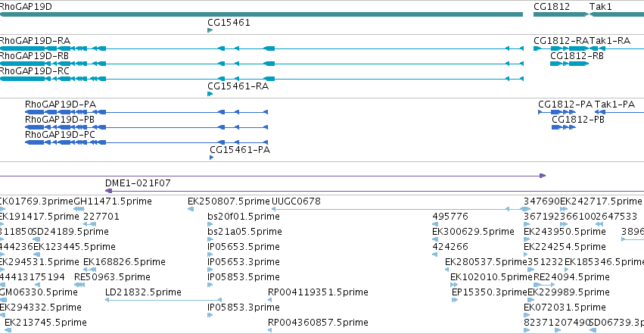Click EST label EK168826.5prime

(124, 262)
